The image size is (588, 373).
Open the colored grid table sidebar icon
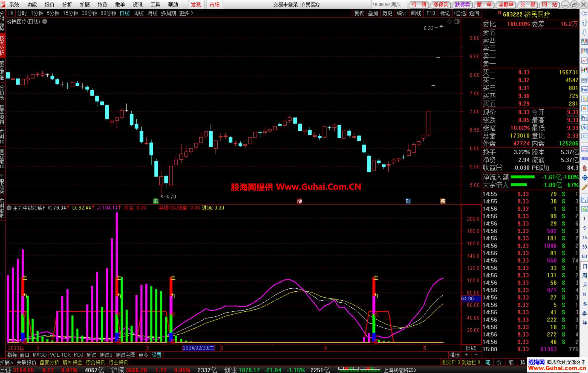584,51
